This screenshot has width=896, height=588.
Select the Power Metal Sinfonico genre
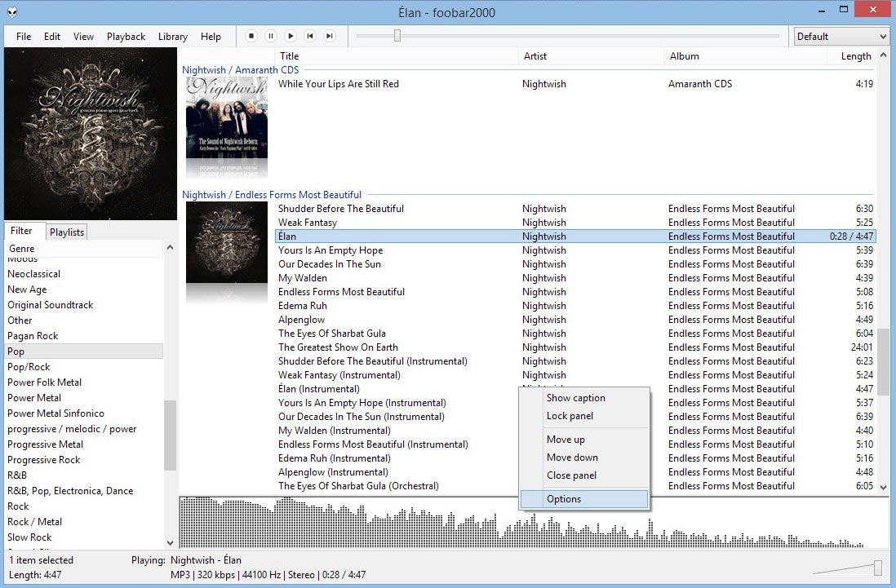[x=83, y=413]
